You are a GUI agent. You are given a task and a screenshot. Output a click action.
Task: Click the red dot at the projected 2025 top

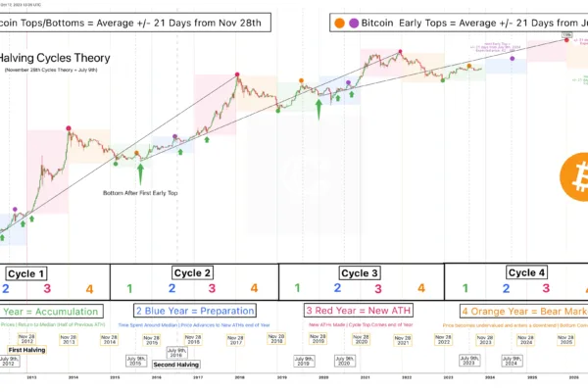tap(566, 40)
